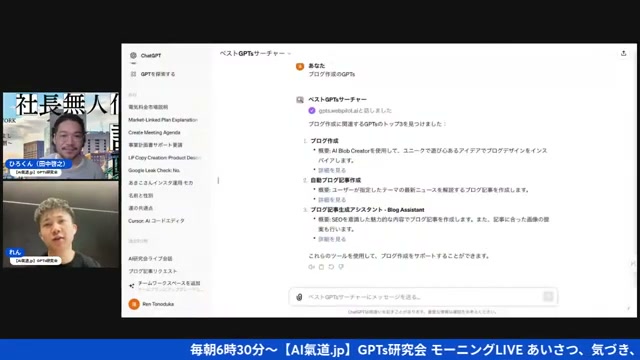Click the ベストGPTsサーチャー avatar icon in reply
This screenshot has height=360, width=640.
pyautogui.click(x=300, y=100)
